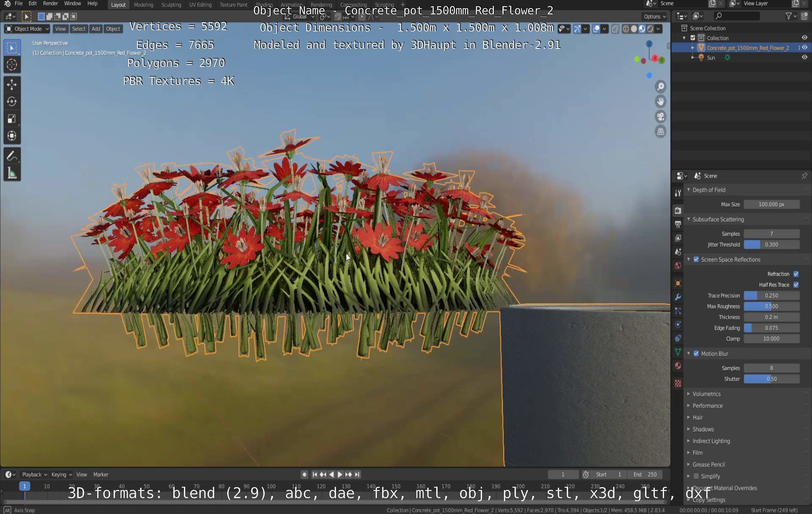Image resolution: width=812 pixels, height=514 pixels.
Task: Disable the Motion Blur checkbox
Action: [x=696, y=354]
